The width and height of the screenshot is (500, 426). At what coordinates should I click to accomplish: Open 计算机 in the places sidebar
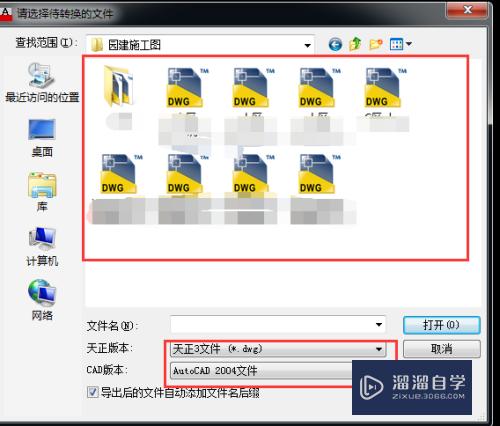pyautogui.click(x=42, y=247)
